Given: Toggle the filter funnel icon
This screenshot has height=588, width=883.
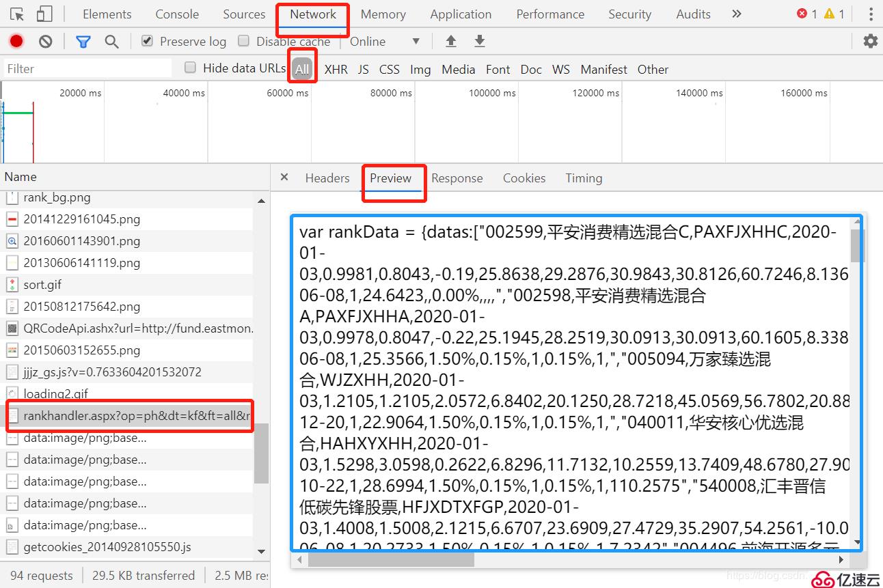Looking at the screenshot, I should click(83, 42).
